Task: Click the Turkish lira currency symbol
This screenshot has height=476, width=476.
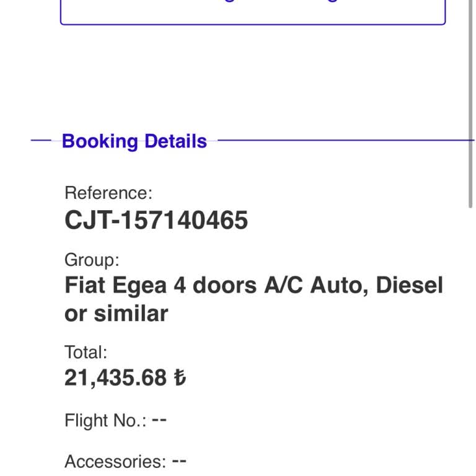Action: 179,378
